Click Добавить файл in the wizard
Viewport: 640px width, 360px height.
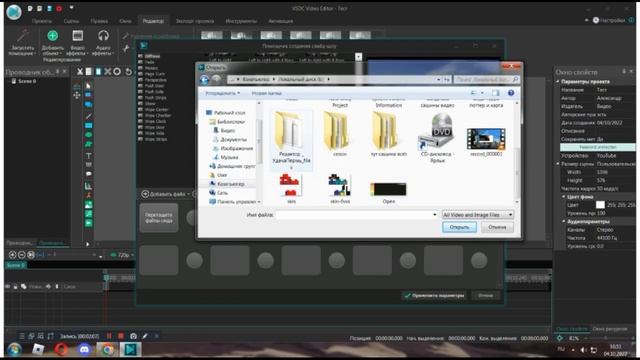pyautogui.click(x=166, y=194)
